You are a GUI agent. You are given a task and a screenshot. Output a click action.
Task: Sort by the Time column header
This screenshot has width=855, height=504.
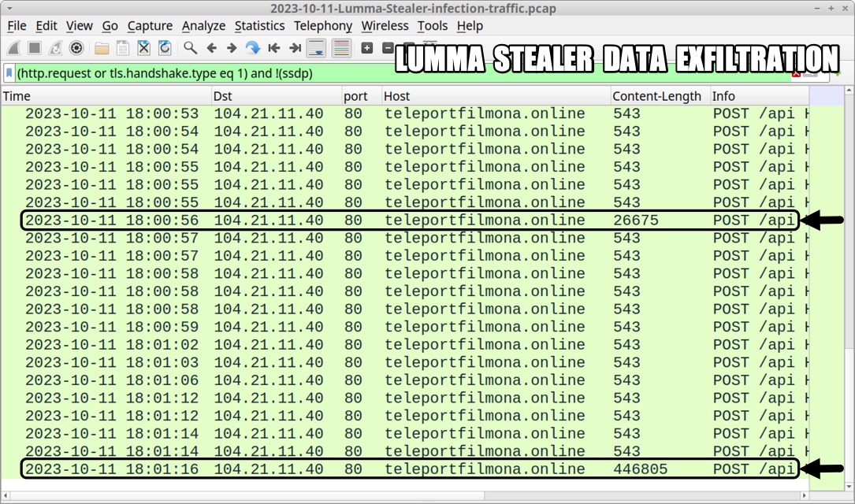tap(106, 96)
